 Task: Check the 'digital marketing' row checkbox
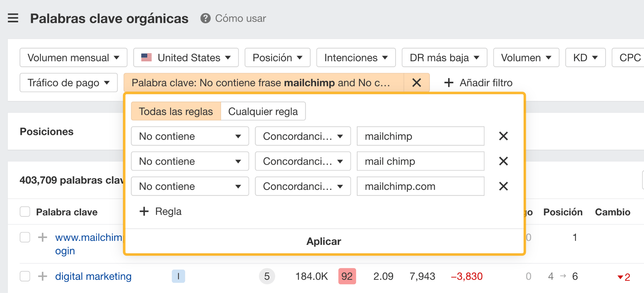(25, 276)
